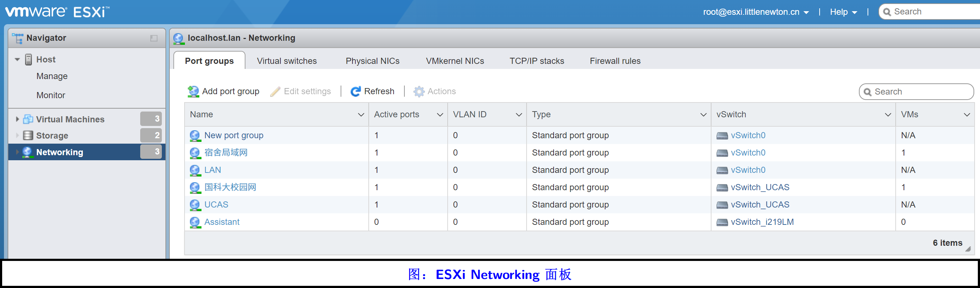The width and height of the screenshot is (980, 288).
Task: Click the Virtual Machines count badge 3
Action: 151,119
